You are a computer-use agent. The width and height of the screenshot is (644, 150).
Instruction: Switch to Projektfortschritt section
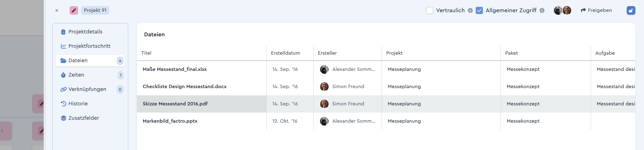[89, 46]
